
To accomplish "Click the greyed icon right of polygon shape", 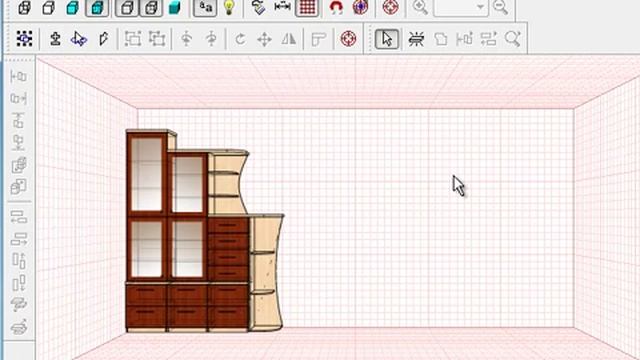I will point(464,39).
